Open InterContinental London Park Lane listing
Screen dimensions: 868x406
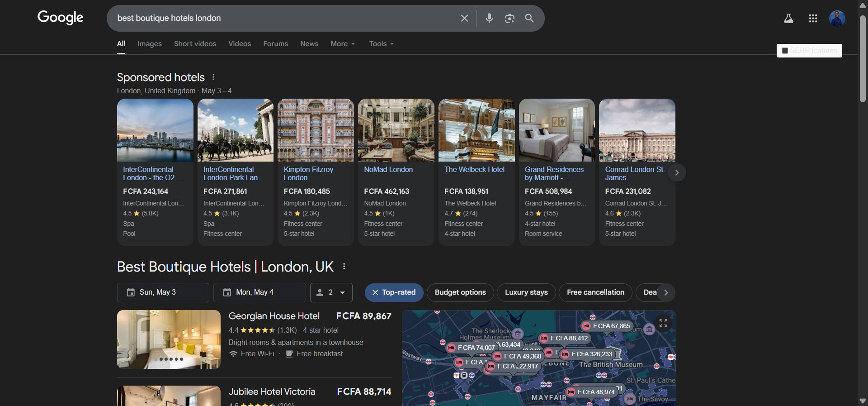click(234, 173)
